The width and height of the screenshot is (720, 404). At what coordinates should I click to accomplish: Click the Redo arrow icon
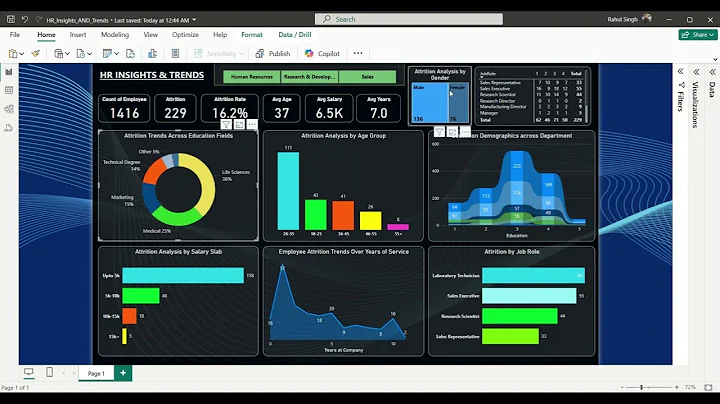[39, 19]
